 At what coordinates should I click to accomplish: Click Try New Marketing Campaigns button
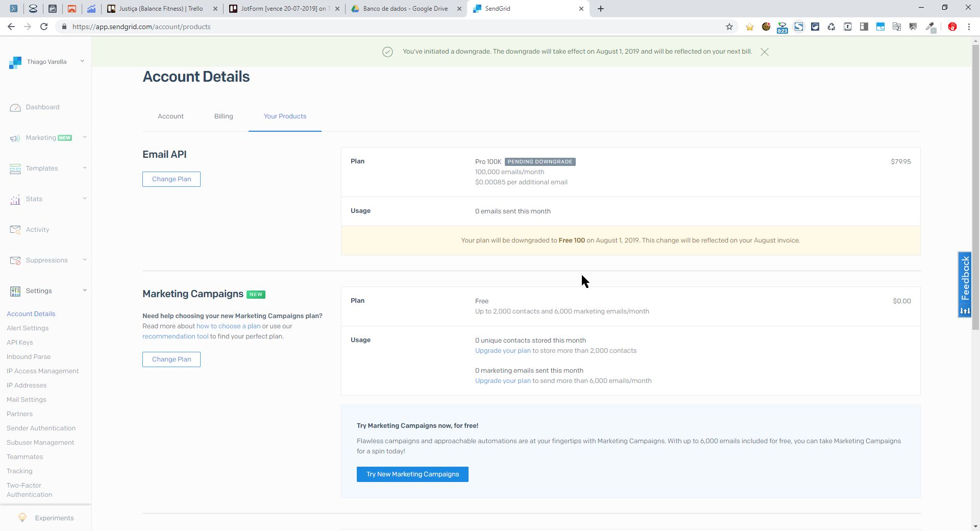tap(412, 474)
